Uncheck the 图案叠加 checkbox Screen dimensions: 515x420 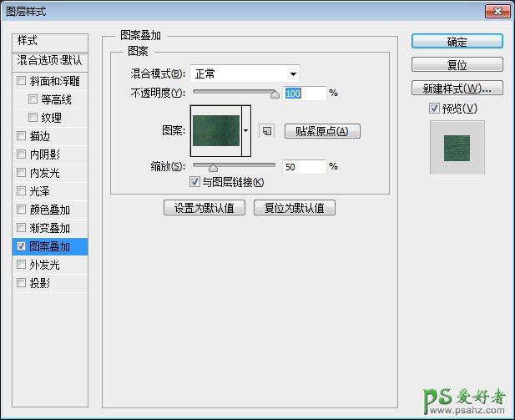(x=21, y=246)
